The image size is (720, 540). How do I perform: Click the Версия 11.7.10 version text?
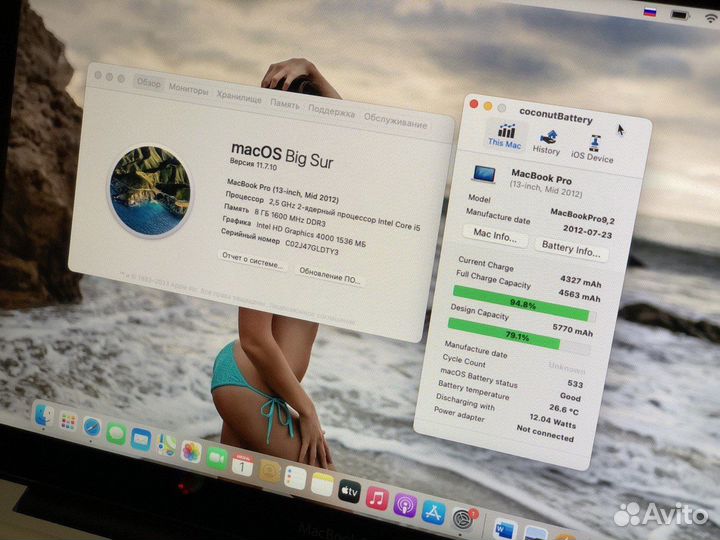coord(253,164)
